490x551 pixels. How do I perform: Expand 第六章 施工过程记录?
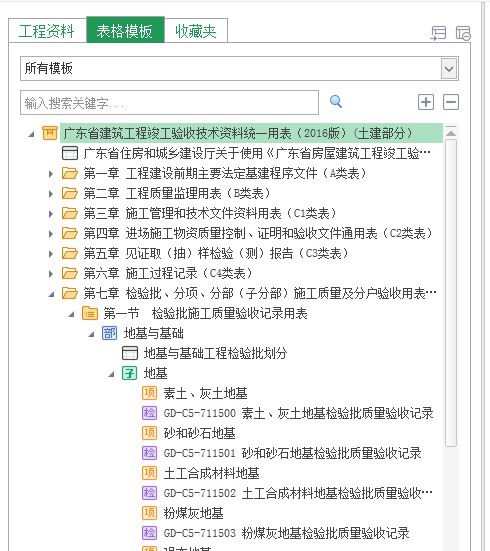pos(51,274)
